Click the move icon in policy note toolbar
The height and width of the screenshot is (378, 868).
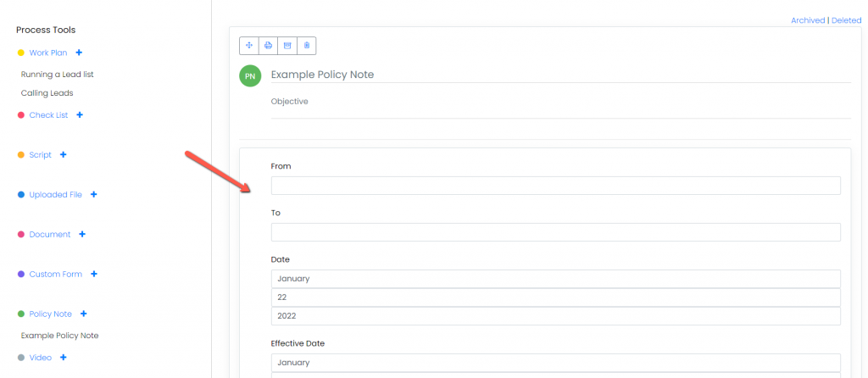click(x=249, y=46)
